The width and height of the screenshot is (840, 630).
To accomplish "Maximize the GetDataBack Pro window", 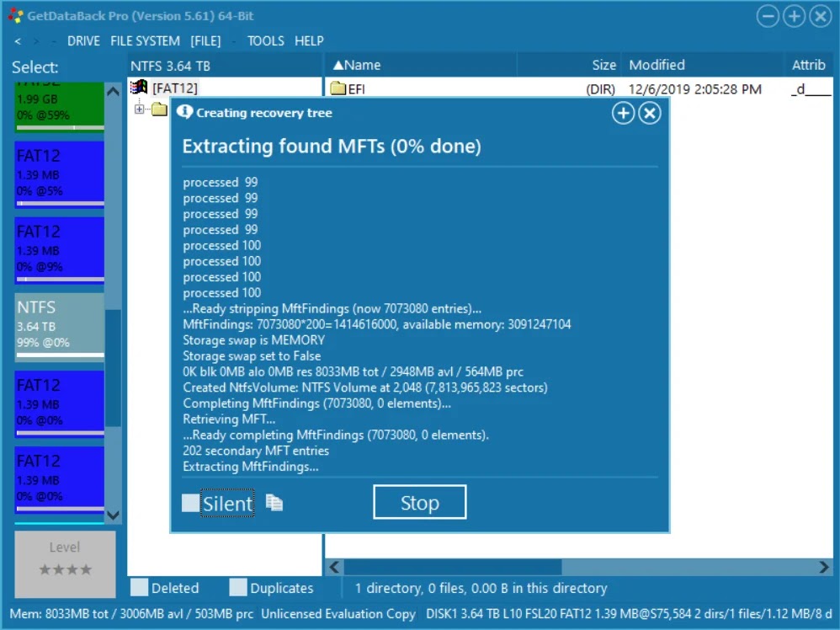I will click(x=794, y=16).
